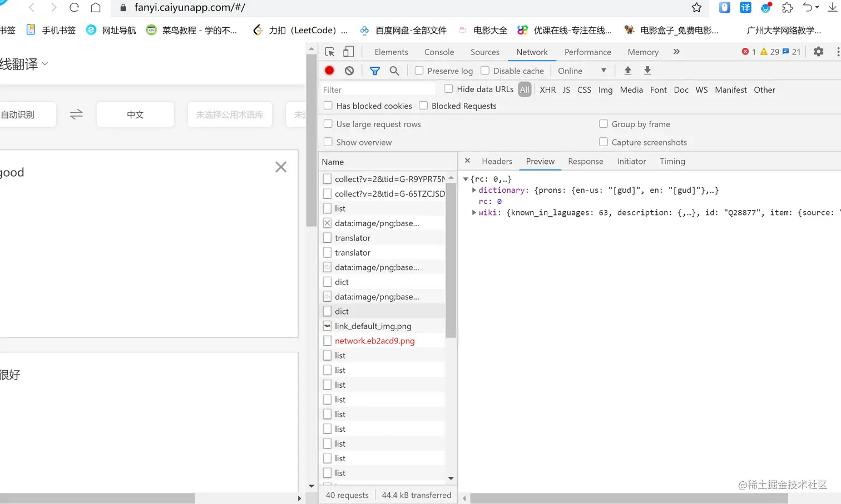Filter requests by JS type

(566, 89)
